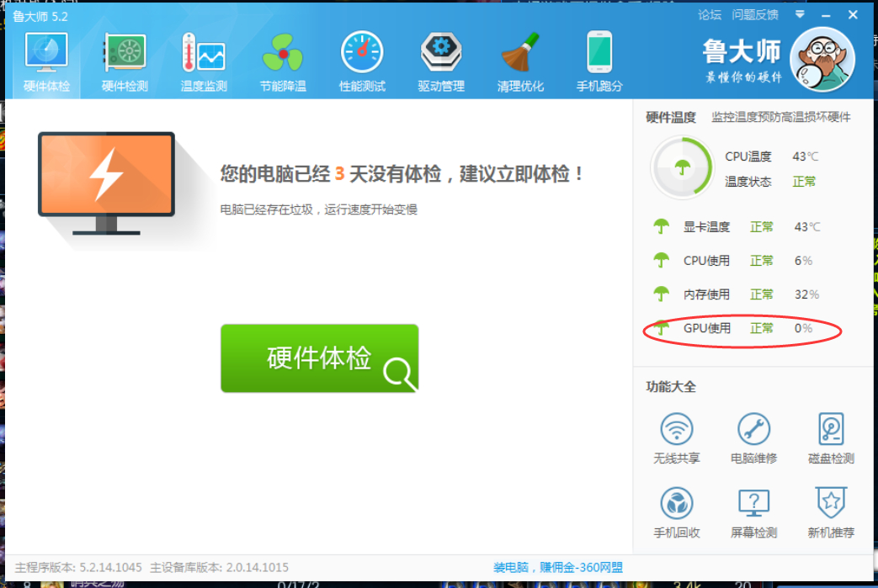Click the CPU温度 43℃ value
878x588 pixels.
click(806, 156)
